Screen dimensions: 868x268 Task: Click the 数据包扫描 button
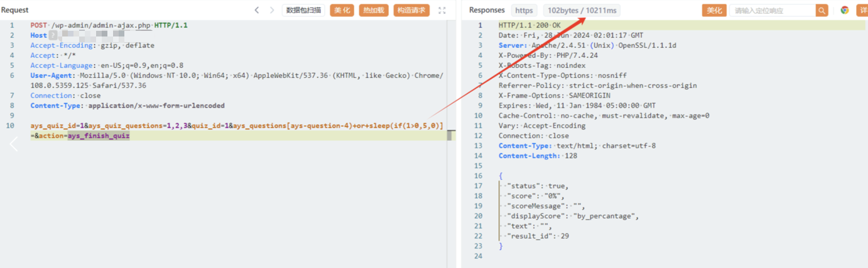click(303, 10)
